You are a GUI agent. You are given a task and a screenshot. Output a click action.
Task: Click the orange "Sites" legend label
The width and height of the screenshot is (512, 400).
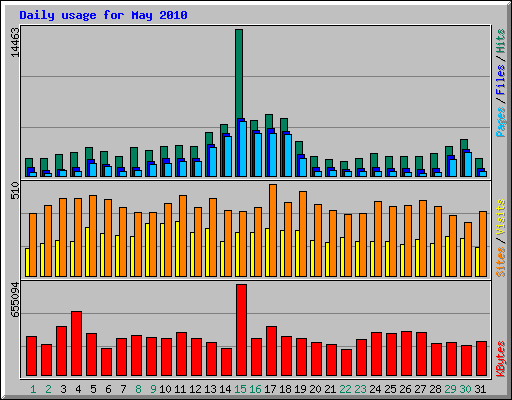(x=500, y=262)
